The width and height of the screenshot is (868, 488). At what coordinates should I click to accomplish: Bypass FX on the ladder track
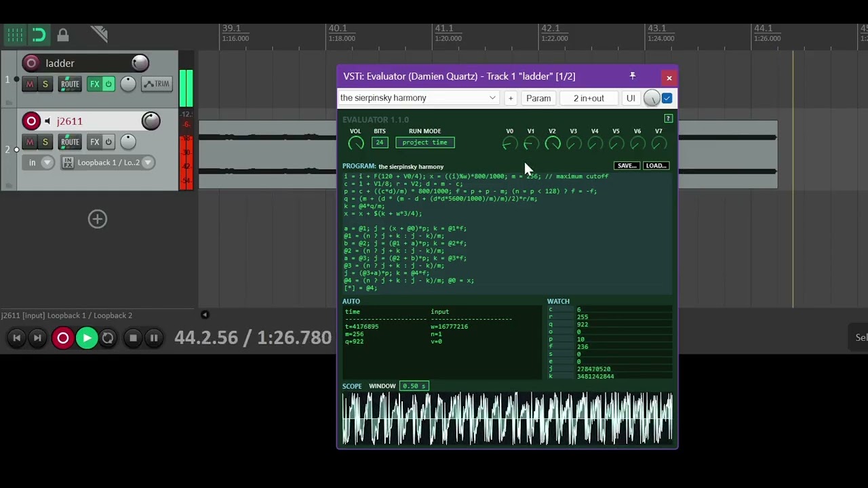(x=108, y=84)
